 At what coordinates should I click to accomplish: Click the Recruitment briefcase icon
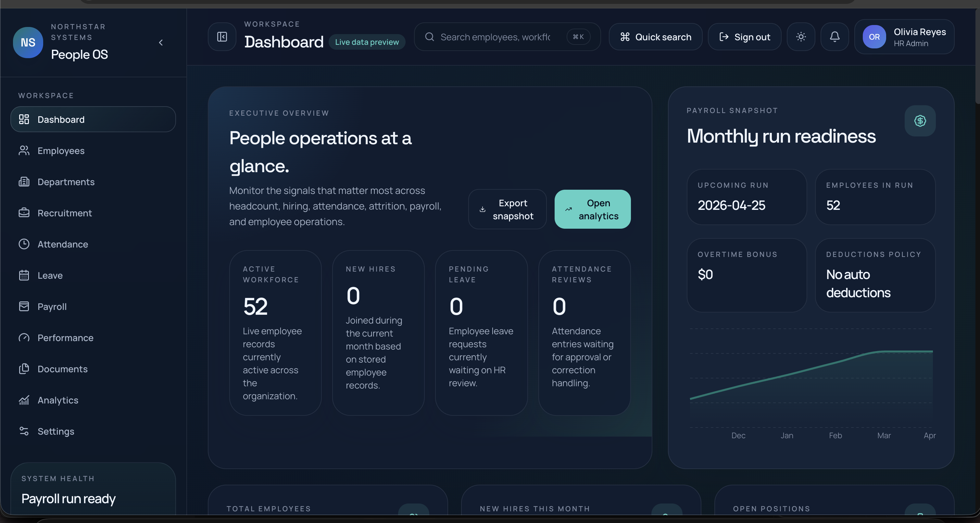coord(24,213)
